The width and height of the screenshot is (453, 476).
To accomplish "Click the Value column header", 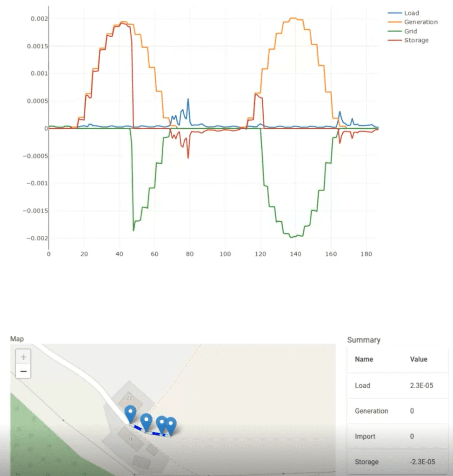I will 418,359.
